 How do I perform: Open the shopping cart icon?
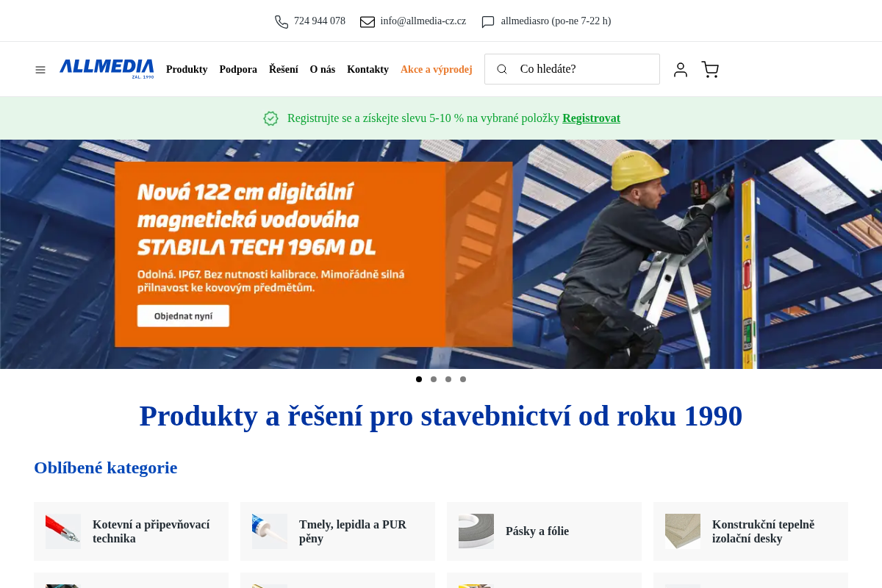pyautogui.click(x=710, y=70)
